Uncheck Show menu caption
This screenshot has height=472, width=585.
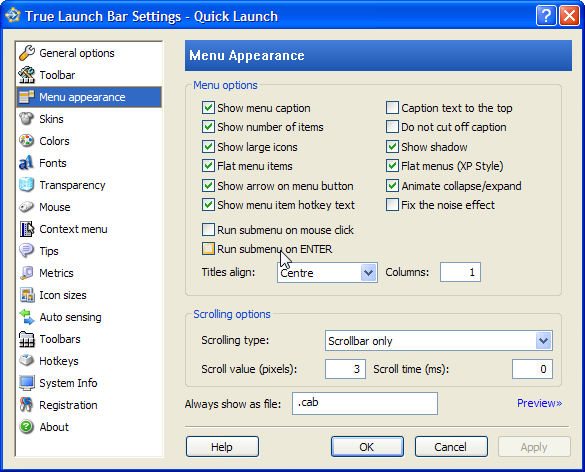pos(208,108)
